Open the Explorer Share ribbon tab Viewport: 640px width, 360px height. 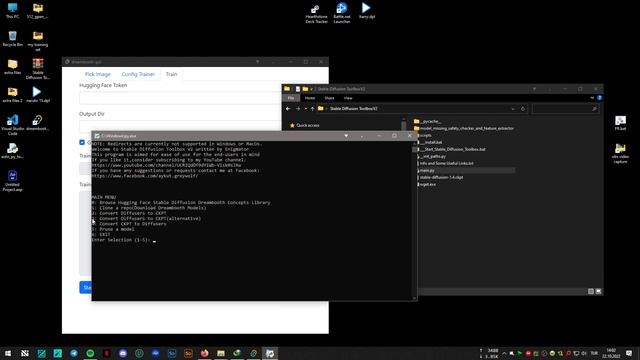[329, 98]
